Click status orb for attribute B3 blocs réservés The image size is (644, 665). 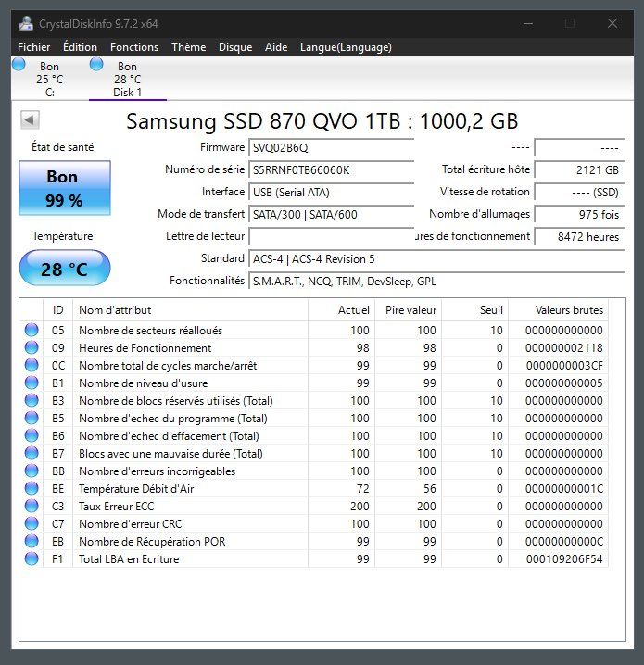pos(32,400)
